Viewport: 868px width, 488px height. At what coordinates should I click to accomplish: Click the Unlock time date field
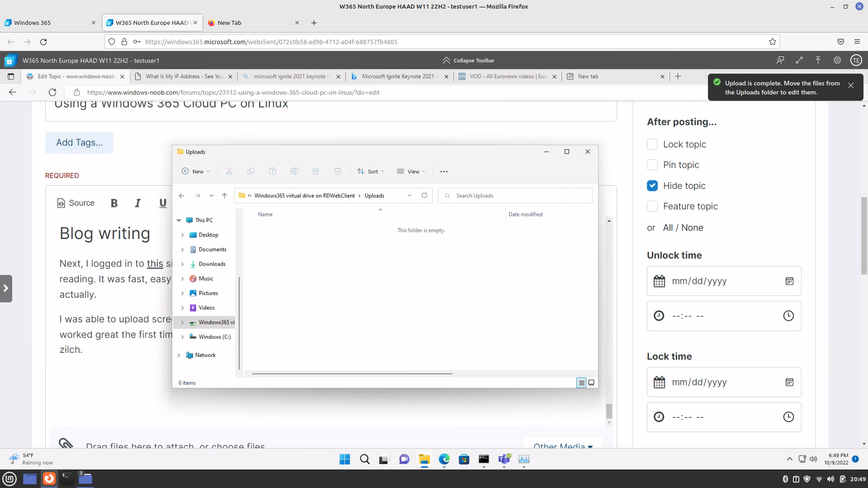pos(724,281)
